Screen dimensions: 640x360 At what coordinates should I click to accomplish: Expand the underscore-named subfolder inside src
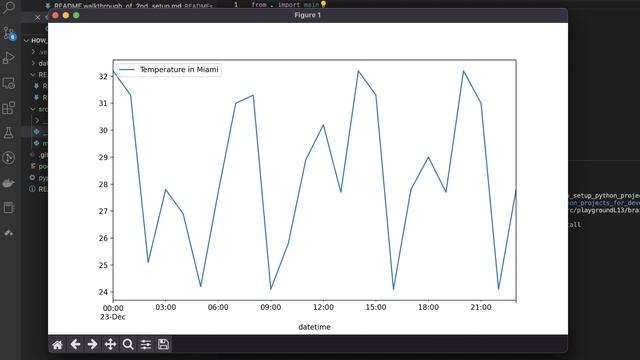41,120
